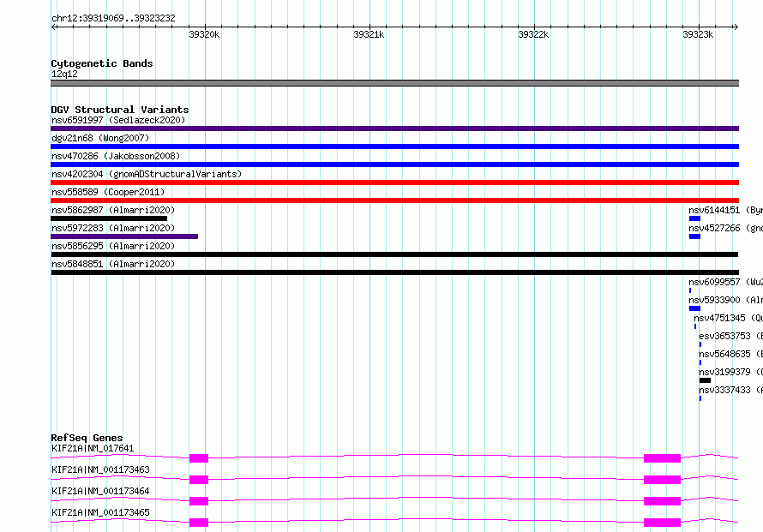This screenshot has width=763, height=532.
Task: Select the Cytogenetic Bands track title
Action: (x=102, y=63)
